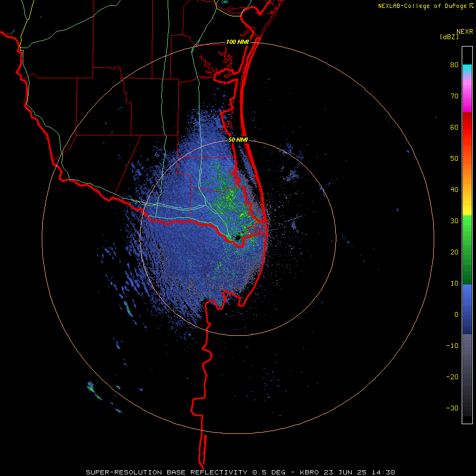Click the 50 value on the dBZ scale
The height and width of the screenshot is (476, 476).
[x=454, y=159]
